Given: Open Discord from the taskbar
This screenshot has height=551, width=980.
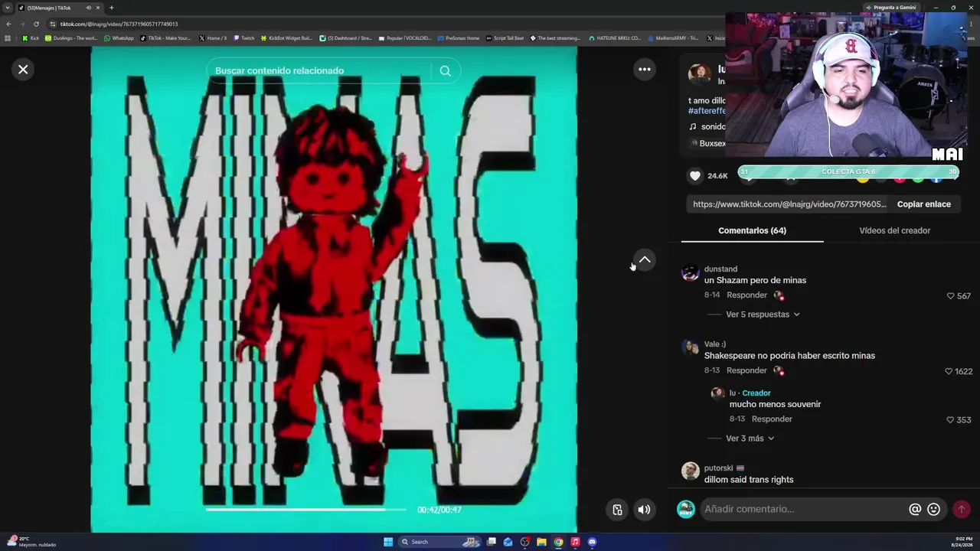Looking at the screenshot, I should 592,542.
